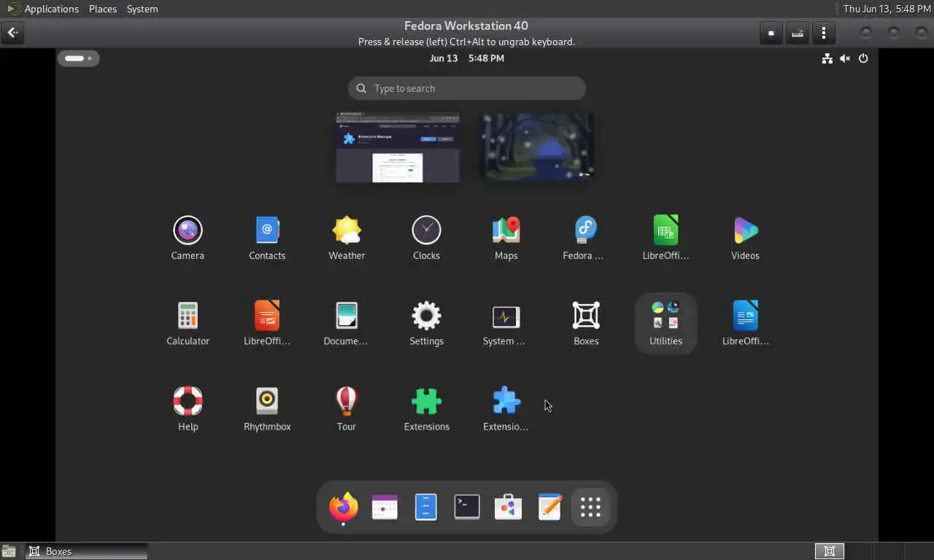
Task: Open the blue Extension Manager app
Action: point(506,409)
